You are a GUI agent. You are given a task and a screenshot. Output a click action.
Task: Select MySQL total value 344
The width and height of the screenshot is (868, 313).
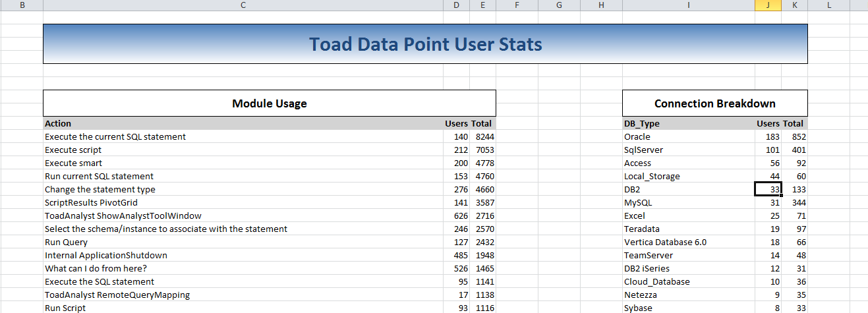point(794,202)
